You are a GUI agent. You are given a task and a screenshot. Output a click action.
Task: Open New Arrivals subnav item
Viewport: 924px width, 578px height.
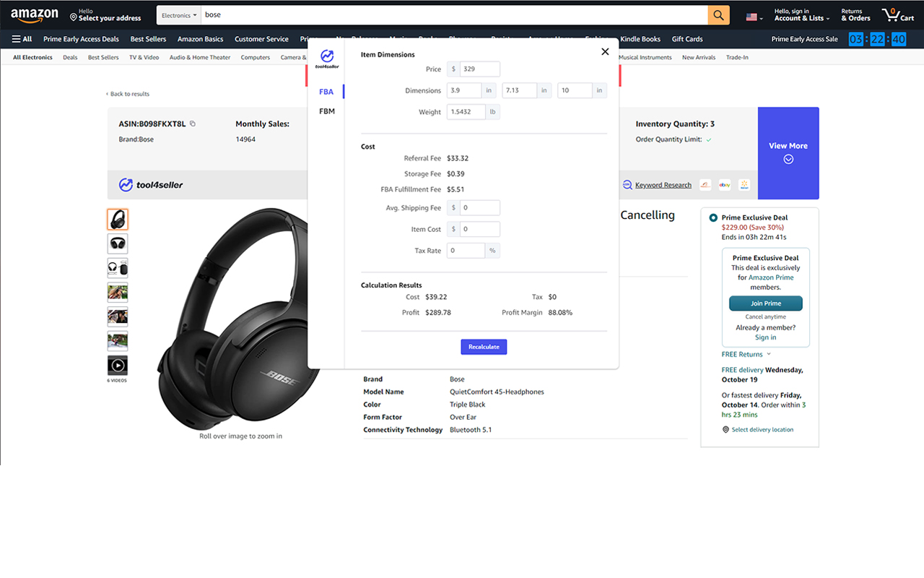click(x=699, y=58)
